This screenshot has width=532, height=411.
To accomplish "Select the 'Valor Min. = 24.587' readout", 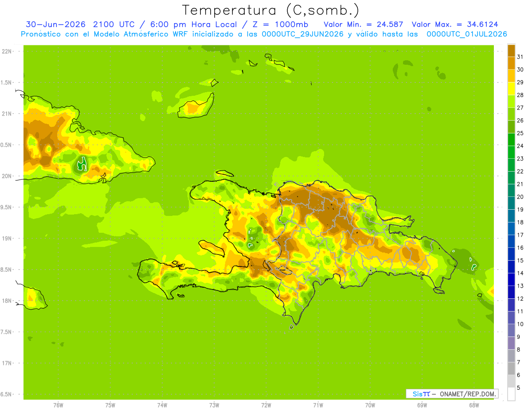I will [x=363, y=24].
